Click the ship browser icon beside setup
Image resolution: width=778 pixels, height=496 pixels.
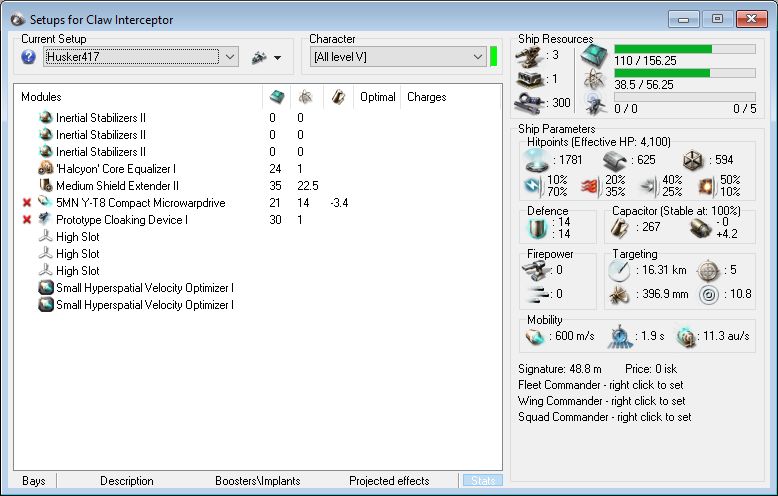259,58
